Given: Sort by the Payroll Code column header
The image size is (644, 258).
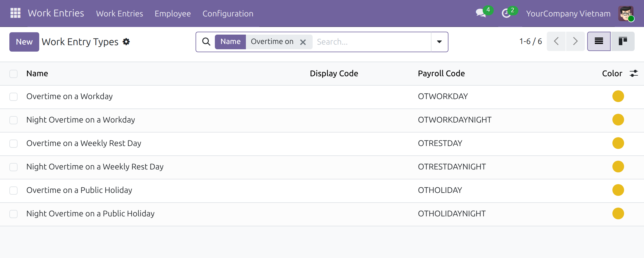Looking at the screenshot, I should (x=441, y=73).
